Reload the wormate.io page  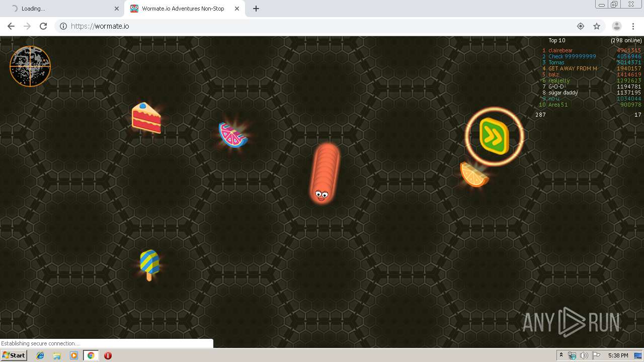coord(43,26)
